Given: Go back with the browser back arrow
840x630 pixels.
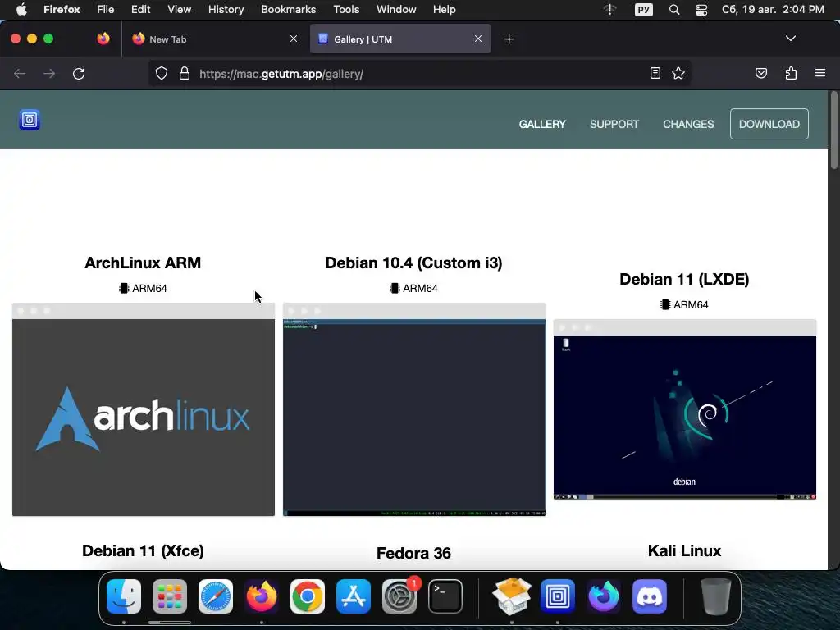Looking at the screenshot, I should point(20,74).
